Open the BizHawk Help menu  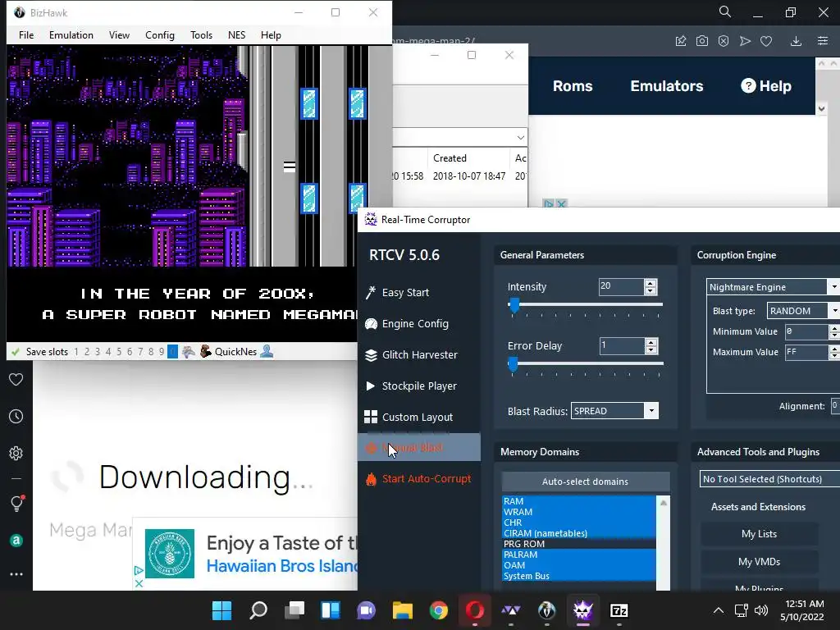[x=271, y=34]
